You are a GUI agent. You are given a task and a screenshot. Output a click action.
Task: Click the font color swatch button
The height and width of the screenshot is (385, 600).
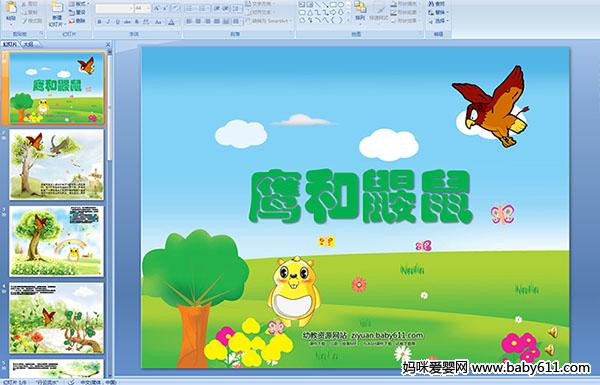[171, 22]
